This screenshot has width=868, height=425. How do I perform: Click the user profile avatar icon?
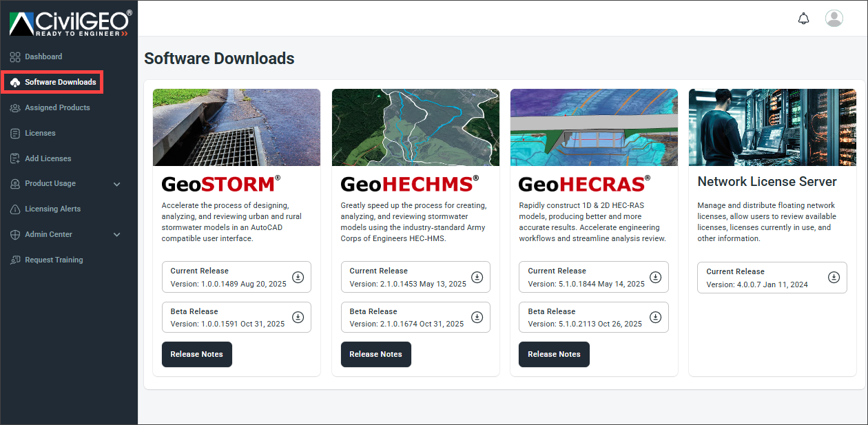[834, 18]
